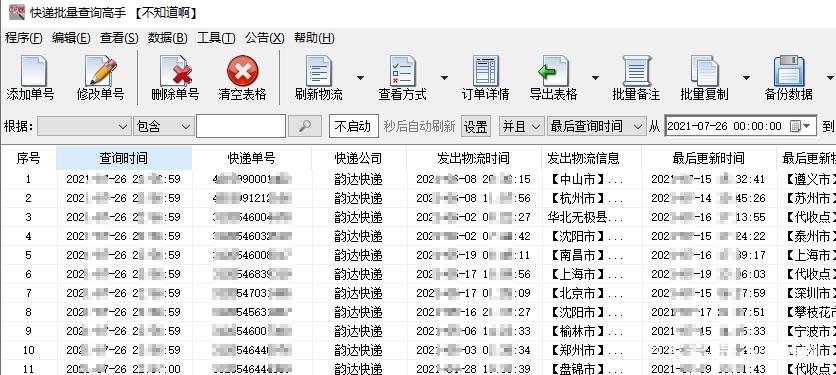Click the 删除单号 icon
Image resolution: width=836 pixels, height=375 pixels.
pyautogui.click(x=175, y=71)
